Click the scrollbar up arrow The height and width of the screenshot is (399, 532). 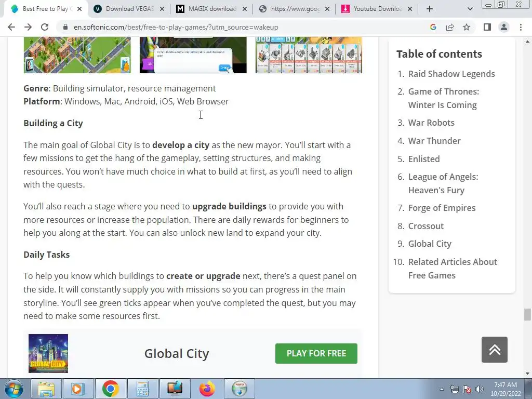(x=527, y=42)
